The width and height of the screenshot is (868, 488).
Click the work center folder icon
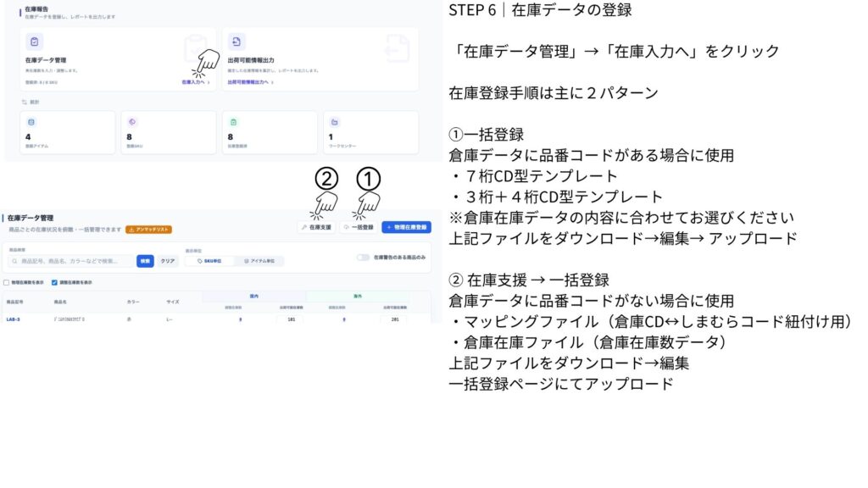[x=333, y=122]
